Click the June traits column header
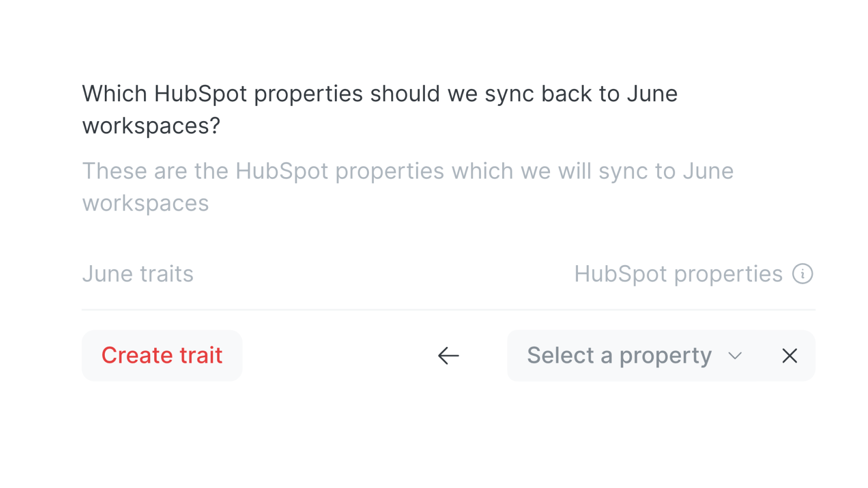Screen dimensions: 868x488 point(138,274)
